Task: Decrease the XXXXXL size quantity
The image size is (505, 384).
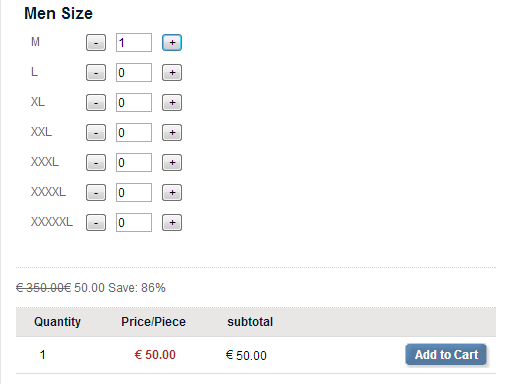Action: [x=96, y=223]
